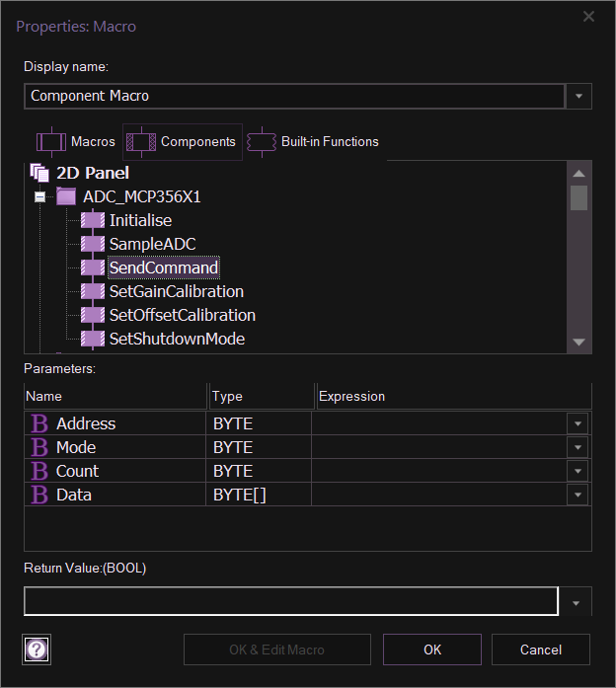Collapse the ADC_MCP356X1 tree node
616x688 pixels.
[x=39, y=196]
